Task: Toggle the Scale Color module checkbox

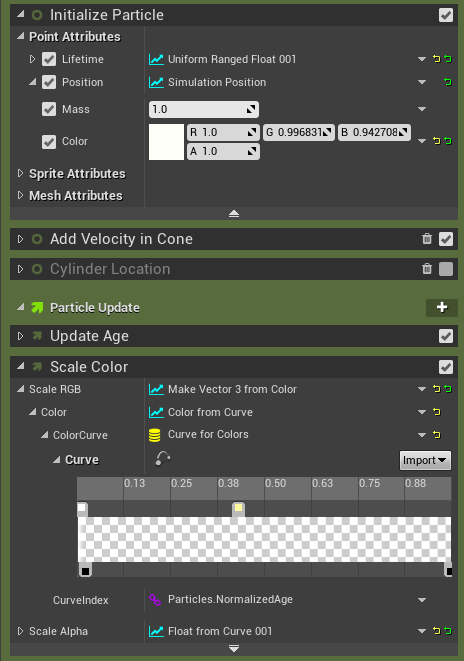Action: [446, 367]
